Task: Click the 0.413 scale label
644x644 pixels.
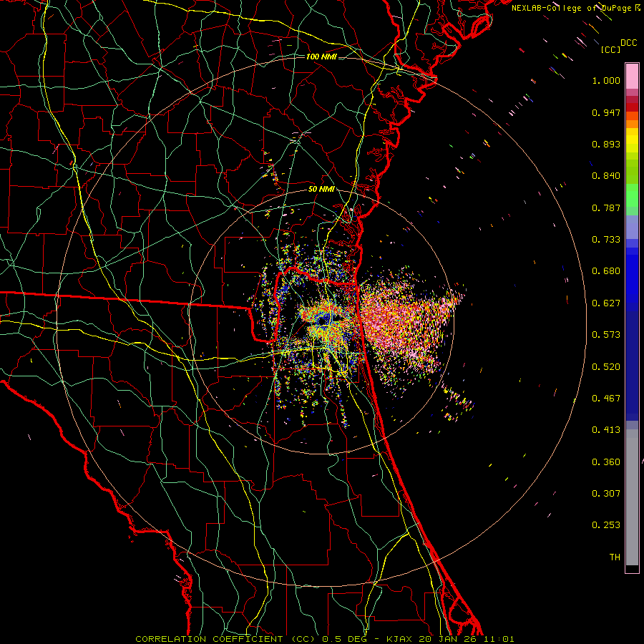Action: tap(606, 430)
